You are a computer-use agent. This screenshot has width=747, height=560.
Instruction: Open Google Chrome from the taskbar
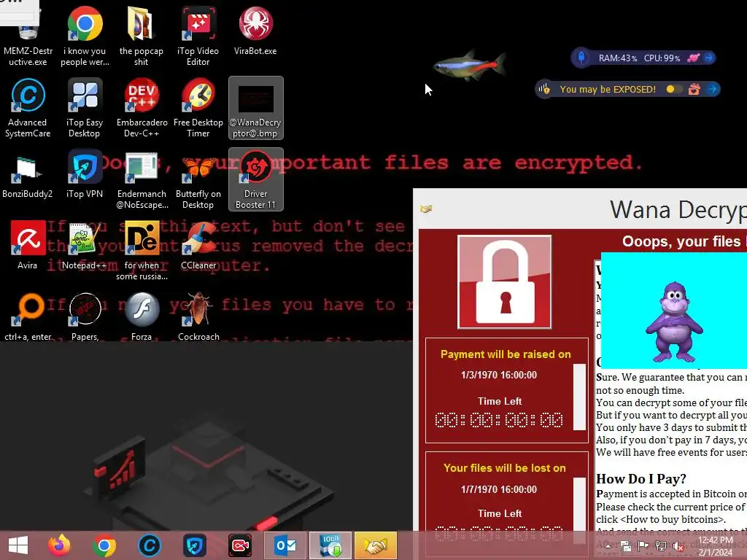[104, 545]
